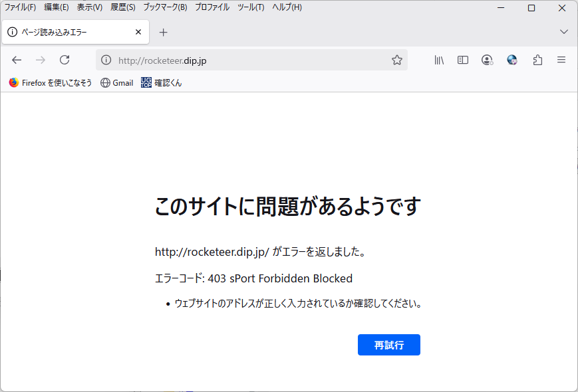Image resolution: width=578 pixels, height=392 pixels.
Task: Open the Firefox を使いこなそう bookmark
Action: (50, 83)
